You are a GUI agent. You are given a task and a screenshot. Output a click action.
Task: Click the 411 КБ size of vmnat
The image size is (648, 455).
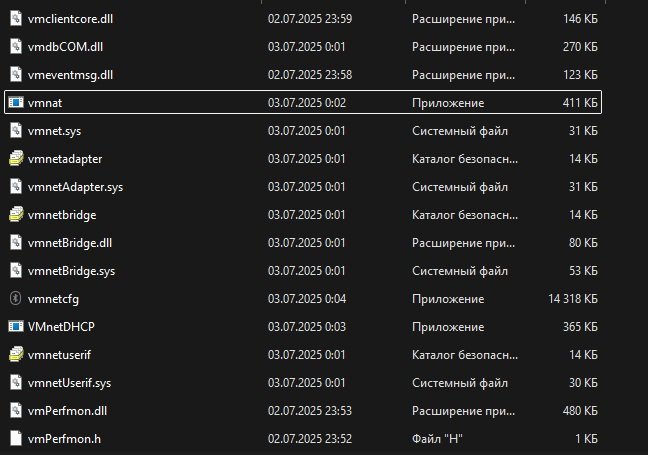pyautogui.click(x=580, y=102)
